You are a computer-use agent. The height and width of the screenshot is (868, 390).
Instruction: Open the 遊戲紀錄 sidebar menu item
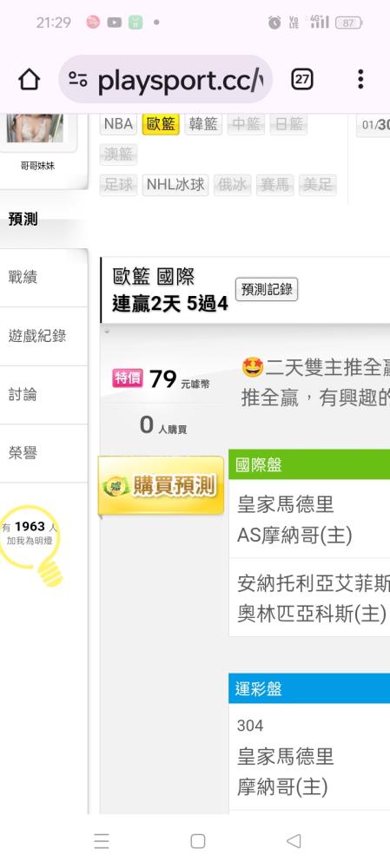pos(43,336)
